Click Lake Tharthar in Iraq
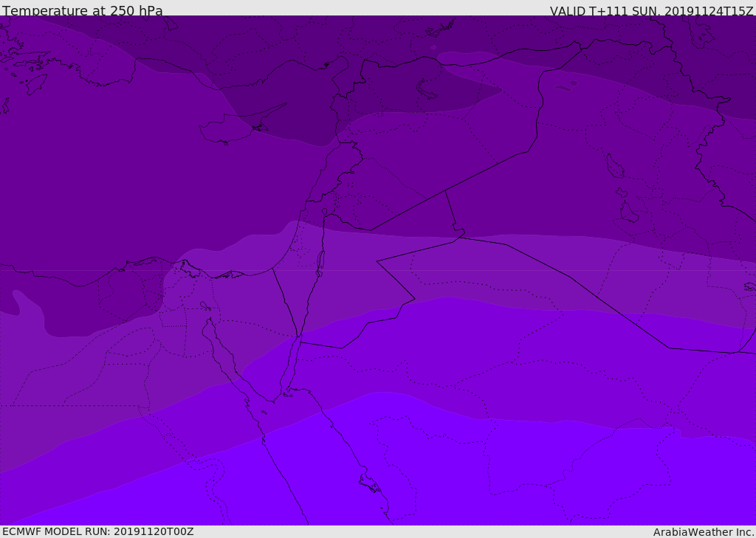 click(x=614, y=167)
